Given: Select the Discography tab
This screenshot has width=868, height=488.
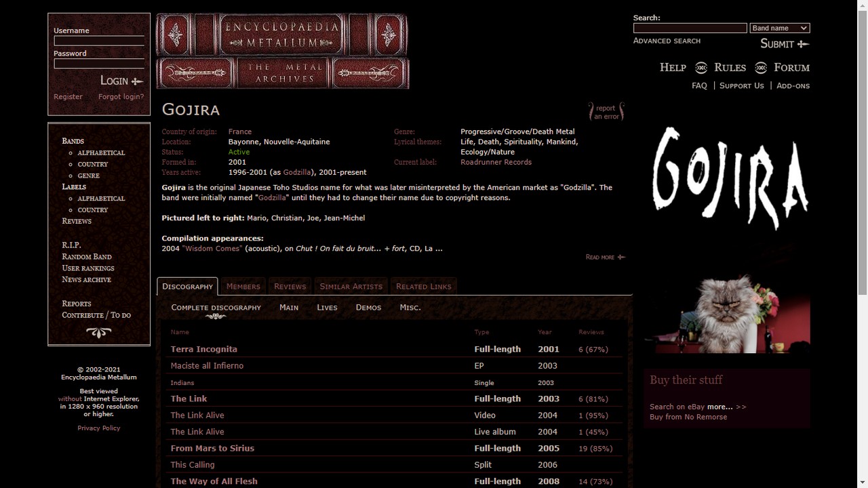Looking at the screenshot, I should click(x=187, y=287).
